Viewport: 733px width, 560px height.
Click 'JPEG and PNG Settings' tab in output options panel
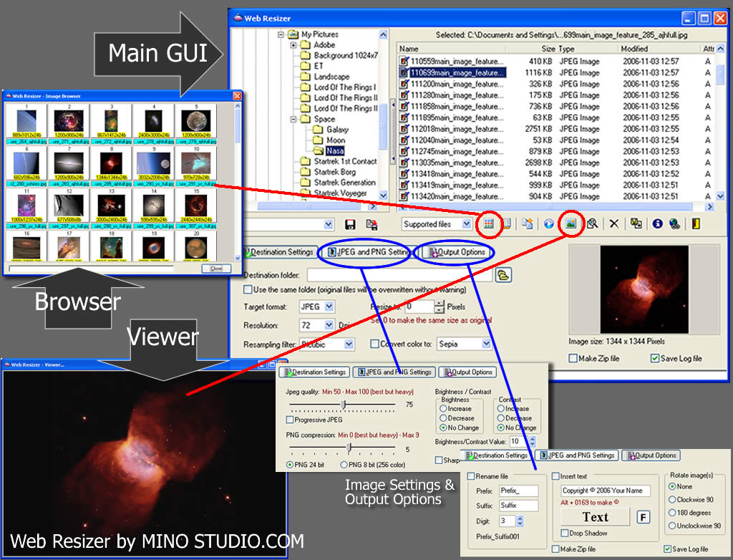[577, 455]
